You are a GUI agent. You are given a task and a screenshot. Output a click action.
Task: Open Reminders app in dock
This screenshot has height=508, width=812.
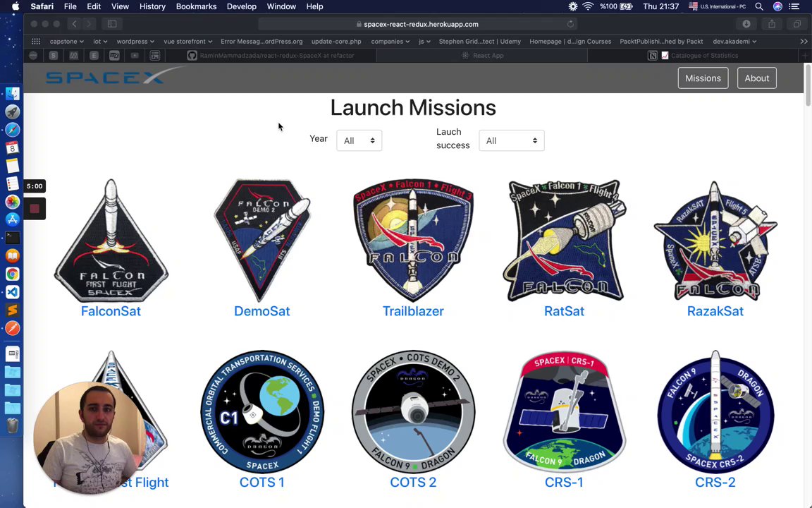[x=13, y=183]
